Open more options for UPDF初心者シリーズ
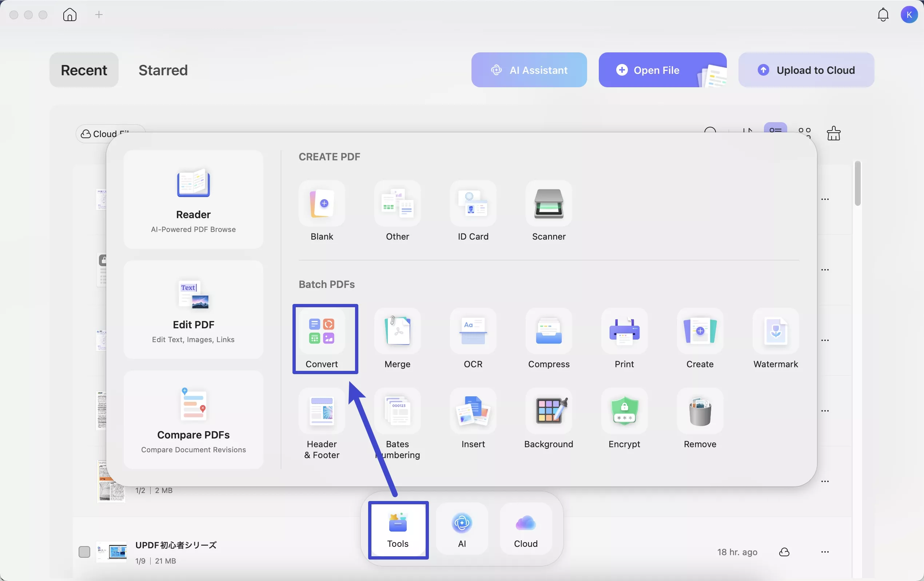924x581 pixels. (x=825, y=552)
